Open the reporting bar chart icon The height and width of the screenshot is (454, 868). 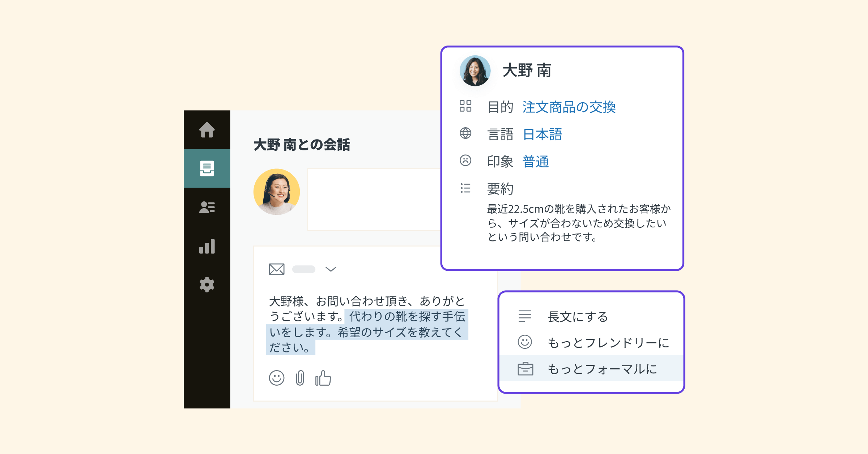click(x=207, y=246)
